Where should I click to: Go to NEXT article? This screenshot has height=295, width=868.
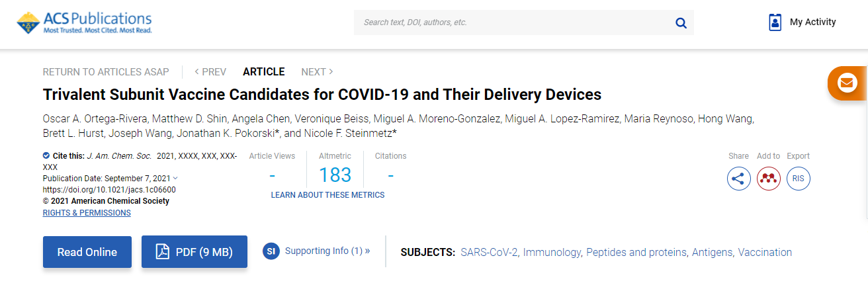pos(317,72)
